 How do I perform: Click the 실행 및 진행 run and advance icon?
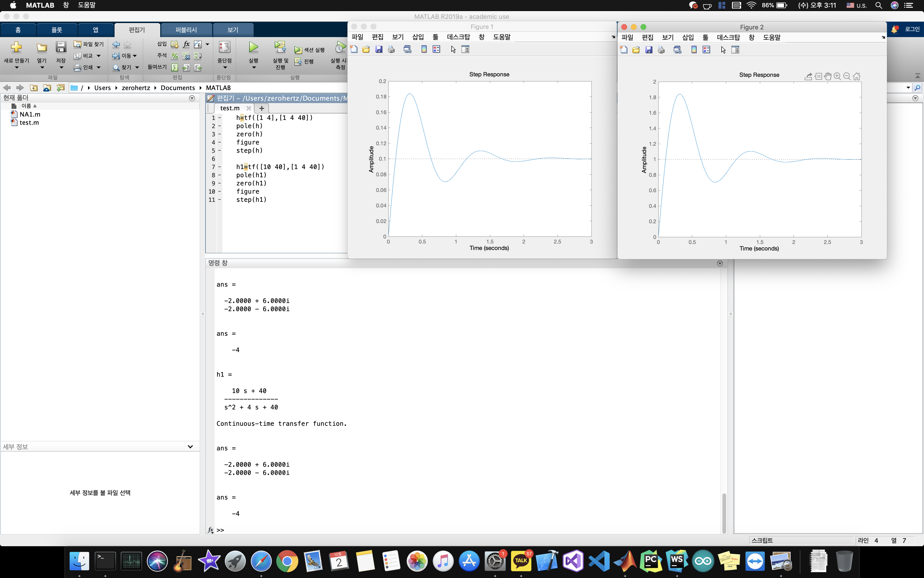280,47
